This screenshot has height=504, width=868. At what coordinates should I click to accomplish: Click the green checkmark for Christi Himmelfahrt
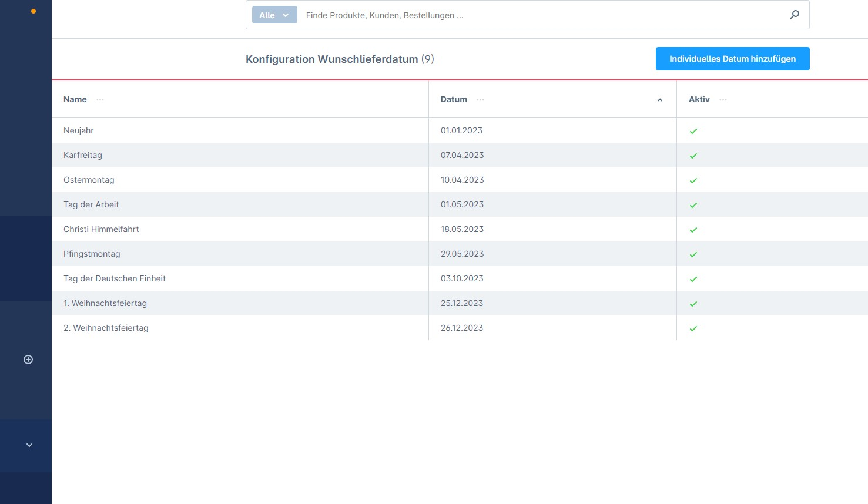click(x=693, y=230)
